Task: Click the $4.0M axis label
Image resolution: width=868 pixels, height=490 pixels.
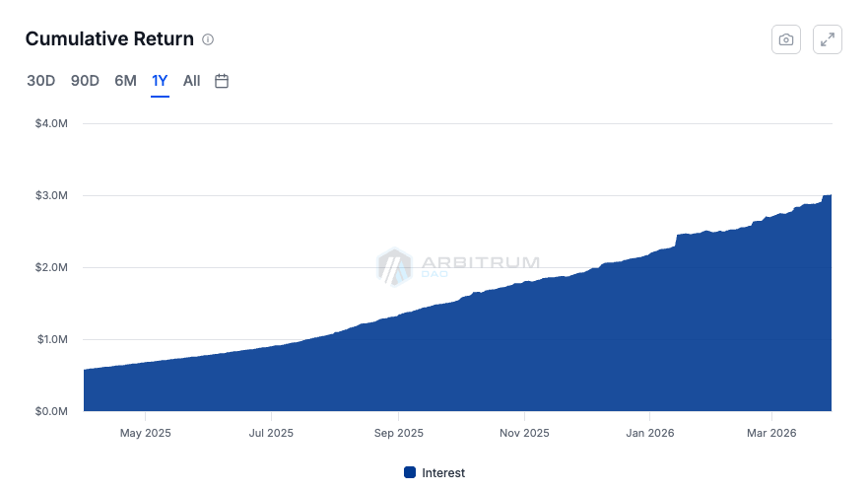Action: pyautogui.click(x=51, y=123)
